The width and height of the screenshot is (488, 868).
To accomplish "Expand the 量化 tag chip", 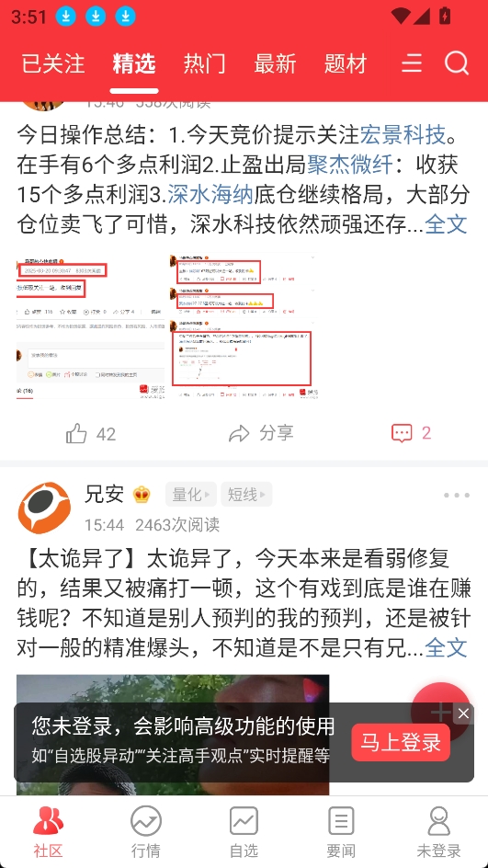I will (191, 495).
